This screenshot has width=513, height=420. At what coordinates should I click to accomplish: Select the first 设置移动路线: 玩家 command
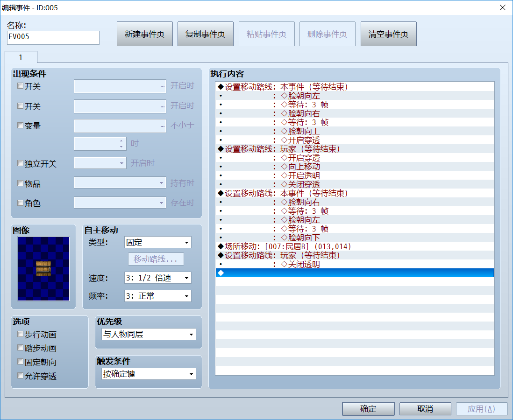coord(355,149)
